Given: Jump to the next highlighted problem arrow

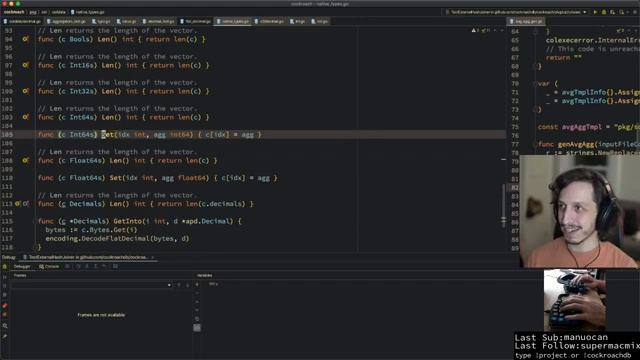Looking at the screenshot, I should [502, 31].
